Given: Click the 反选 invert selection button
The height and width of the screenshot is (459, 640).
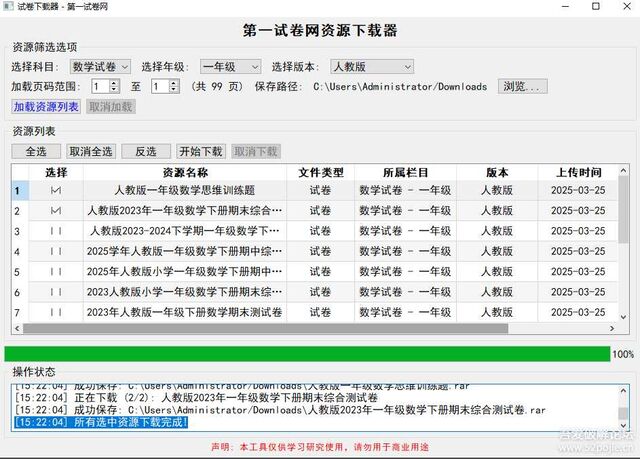Looking at the screenshot, I should 146,152.
